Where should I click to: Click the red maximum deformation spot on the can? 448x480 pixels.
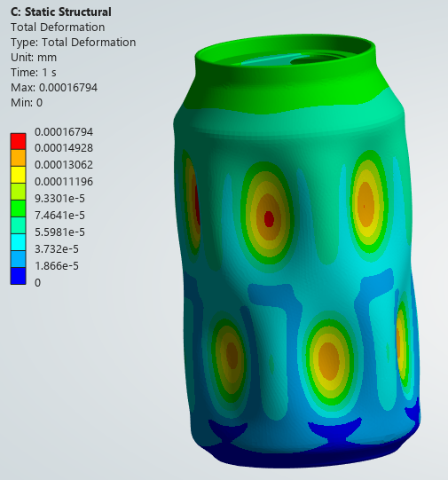coord(269,219)
